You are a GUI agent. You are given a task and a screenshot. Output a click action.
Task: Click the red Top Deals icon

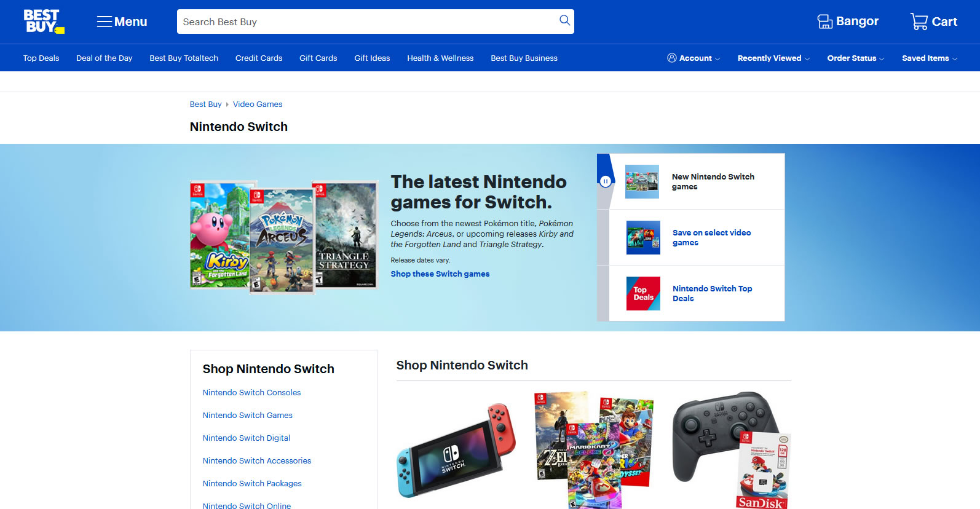point(643,293)
